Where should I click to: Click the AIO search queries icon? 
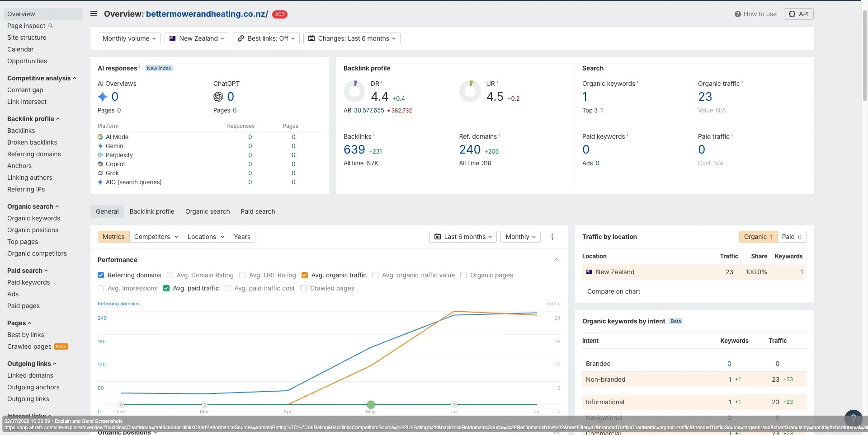point(100,182)
